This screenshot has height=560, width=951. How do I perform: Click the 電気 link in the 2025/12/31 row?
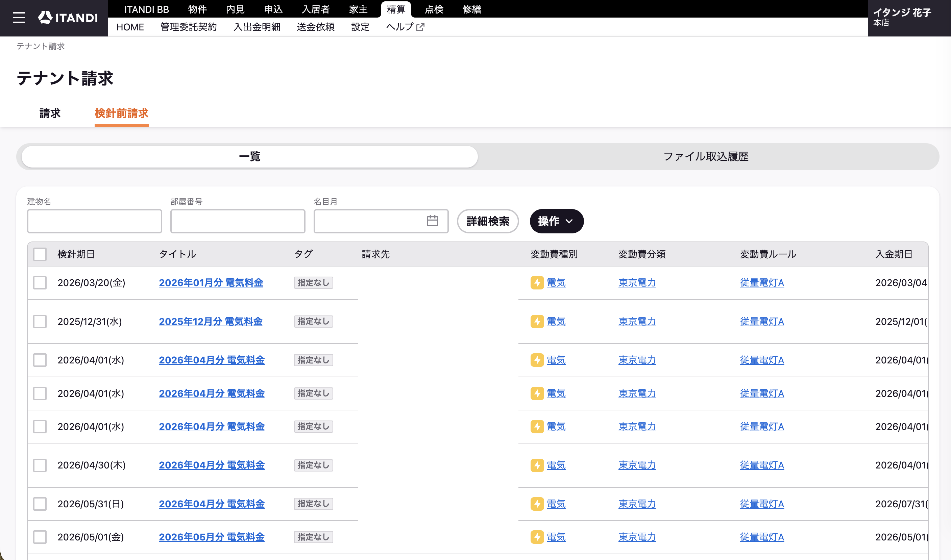pyautogui.click(x=556, y=322)
